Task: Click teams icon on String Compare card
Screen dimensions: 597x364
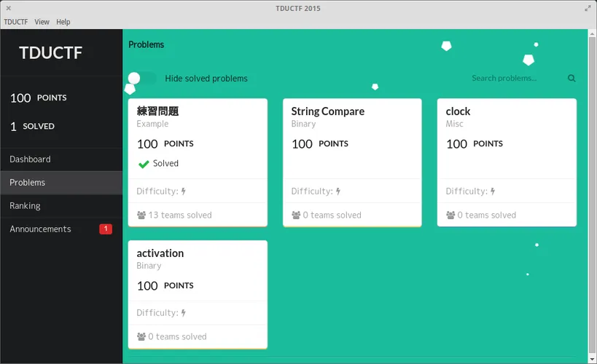Action: tap(296, 215)
